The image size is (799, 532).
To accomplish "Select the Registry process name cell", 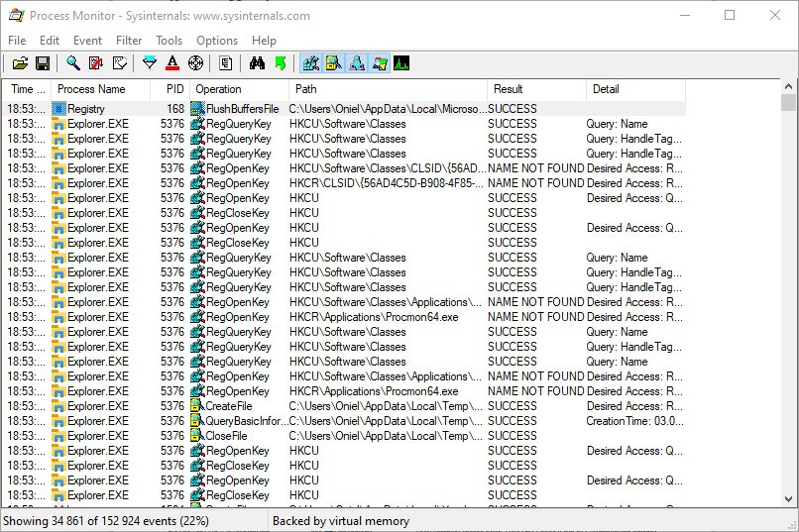I will pyautogui.click(x=86, y=109).
